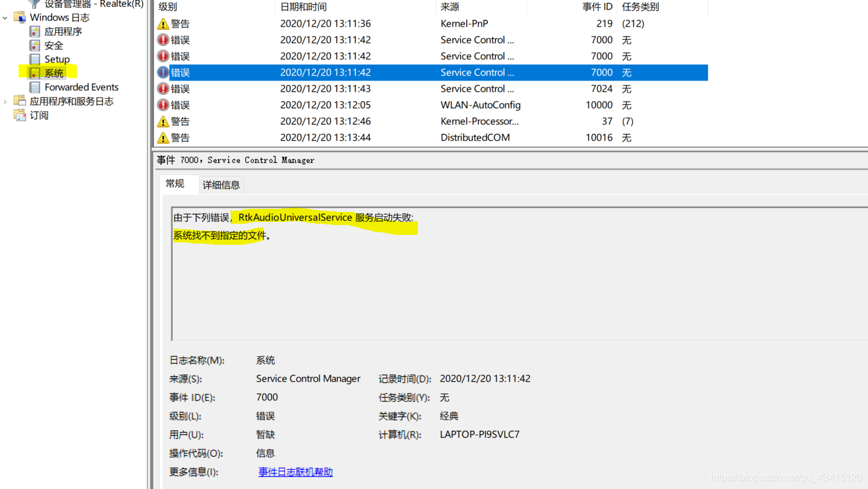Select 应用程序 in the tree

[x=63, y=31]
